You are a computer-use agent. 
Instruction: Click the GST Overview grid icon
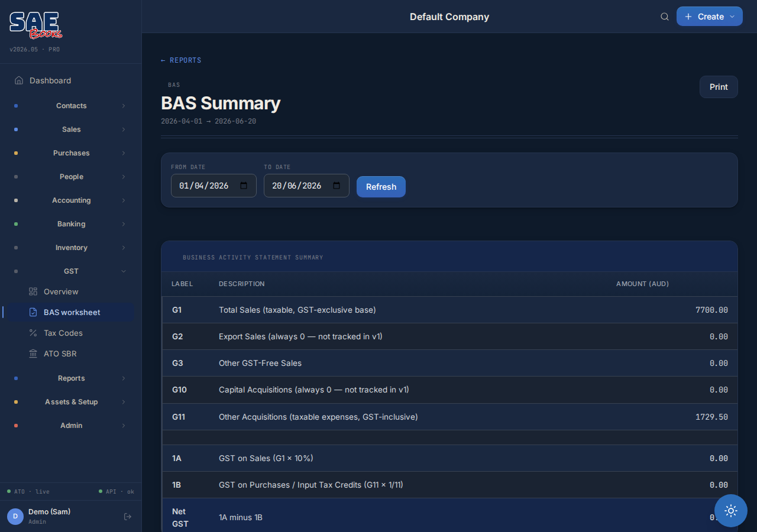[x=33, y=291]
